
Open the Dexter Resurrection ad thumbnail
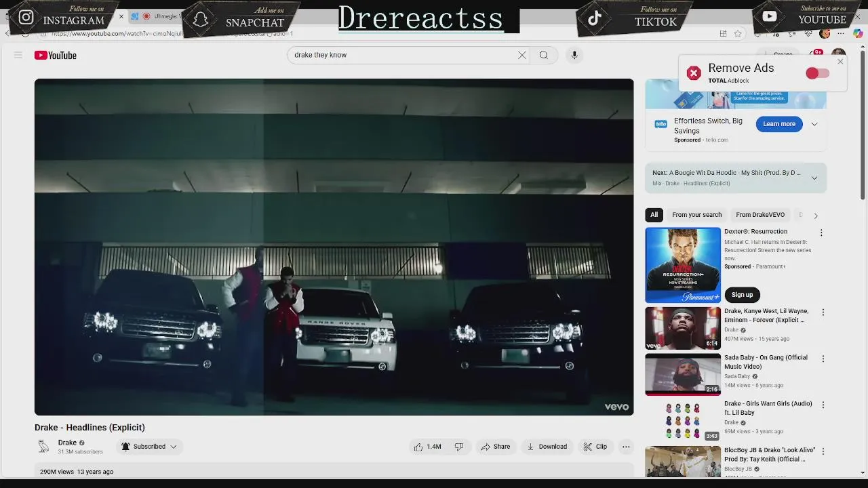point(683,265)
